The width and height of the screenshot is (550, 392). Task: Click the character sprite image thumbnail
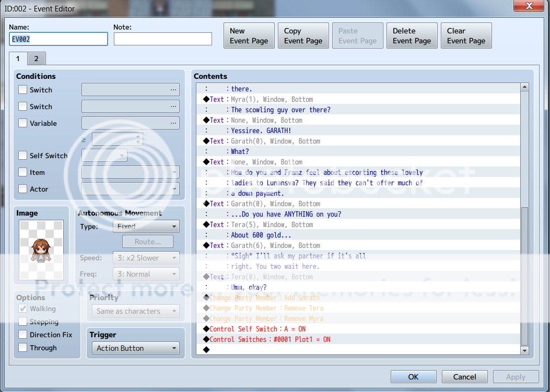pos(41,250)
